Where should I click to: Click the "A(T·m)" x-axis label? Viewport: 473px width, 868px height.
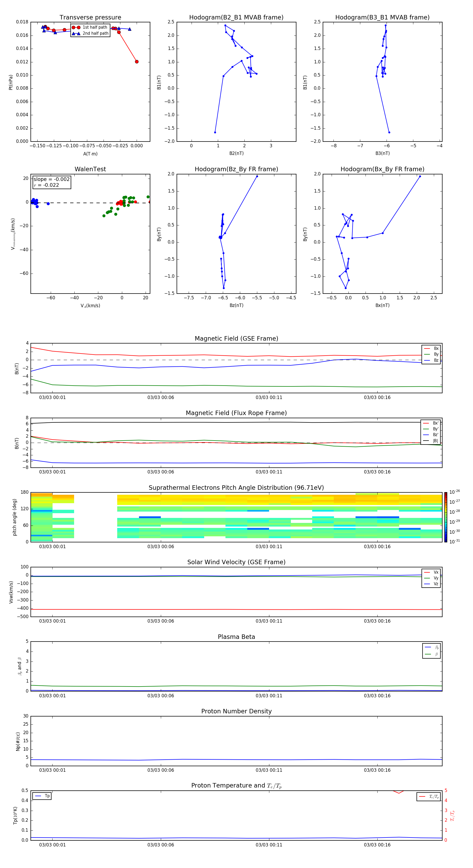point(90,154)
